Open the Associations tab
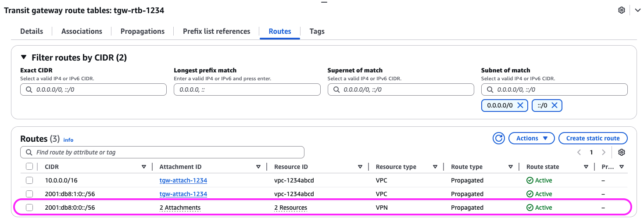644x222 pixels. pyautogui.click(x=82, y=31)
